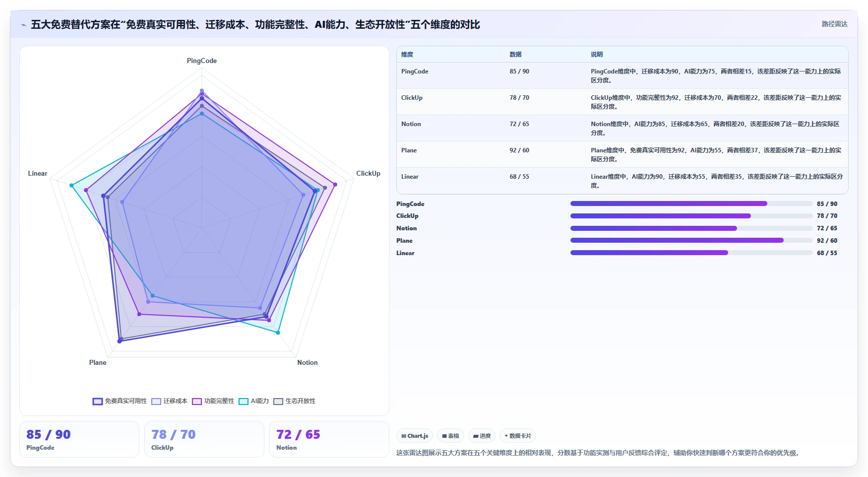Click the 数据 column header
The width and height of the screenshot is (868, 477).
[x=515, y=55]
